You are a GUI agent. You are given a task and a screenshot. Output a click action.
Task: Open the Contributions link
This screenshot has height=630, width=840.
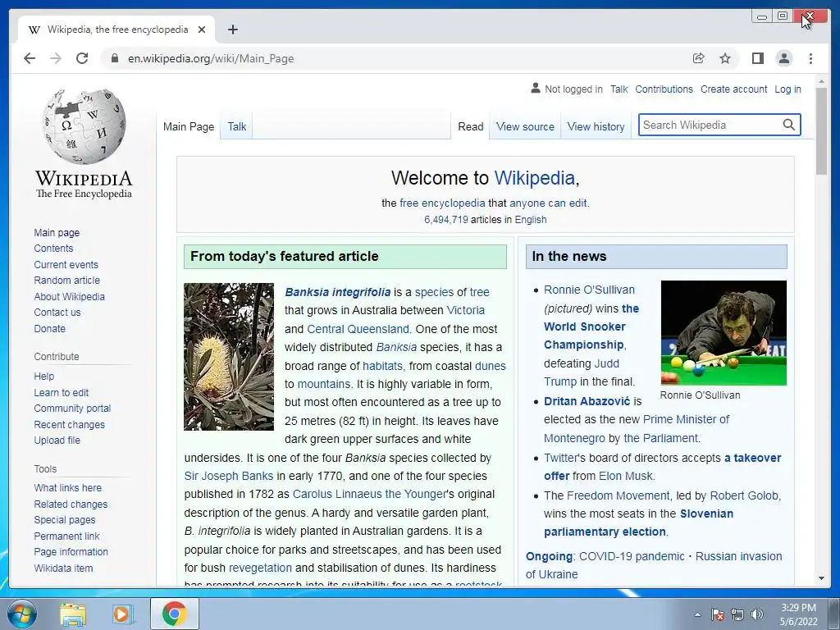664,89
